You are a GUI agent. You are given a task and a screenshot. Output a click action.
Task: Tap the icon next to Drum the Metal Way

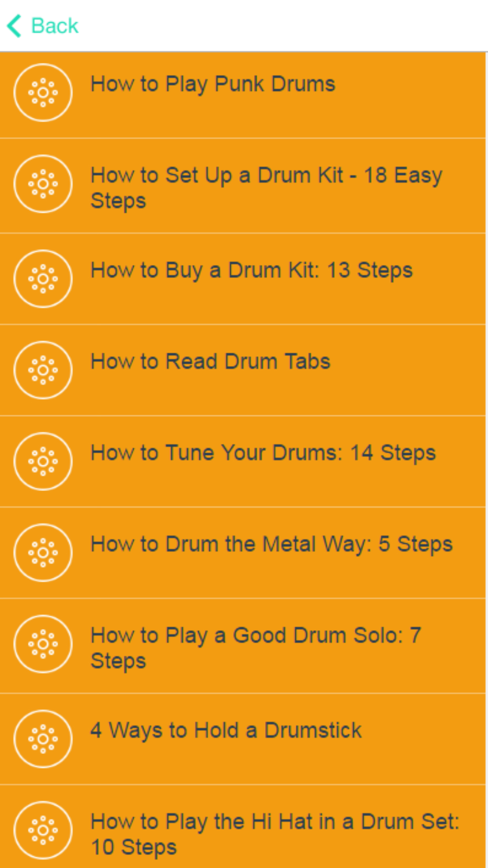43,553
